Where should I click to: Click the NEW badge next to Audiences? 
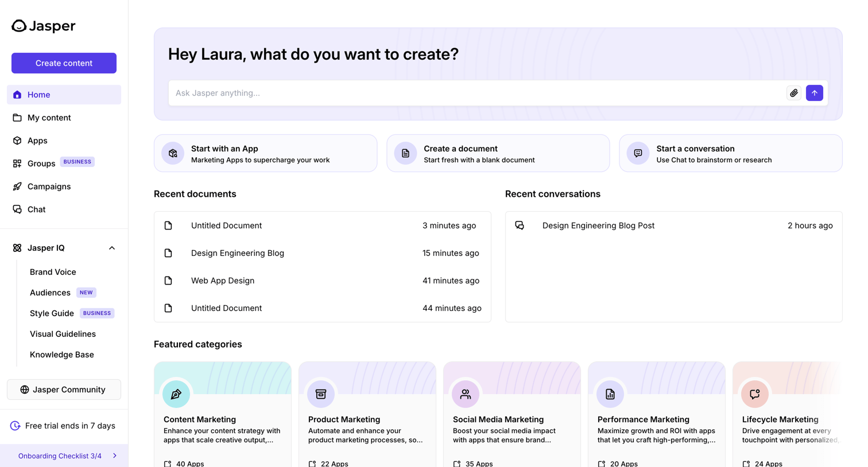click(x=86, y=293)
